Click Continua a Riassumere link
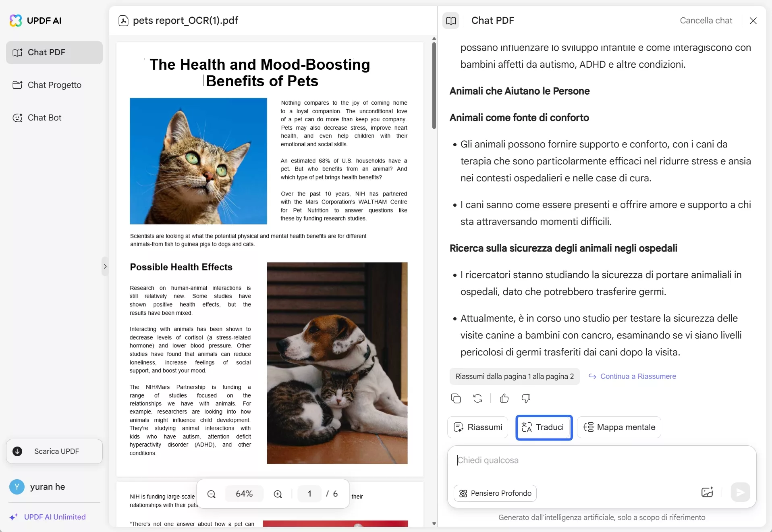Image resolution: width=772 pixels, height=532 pixels. click(x=633, y=376)
